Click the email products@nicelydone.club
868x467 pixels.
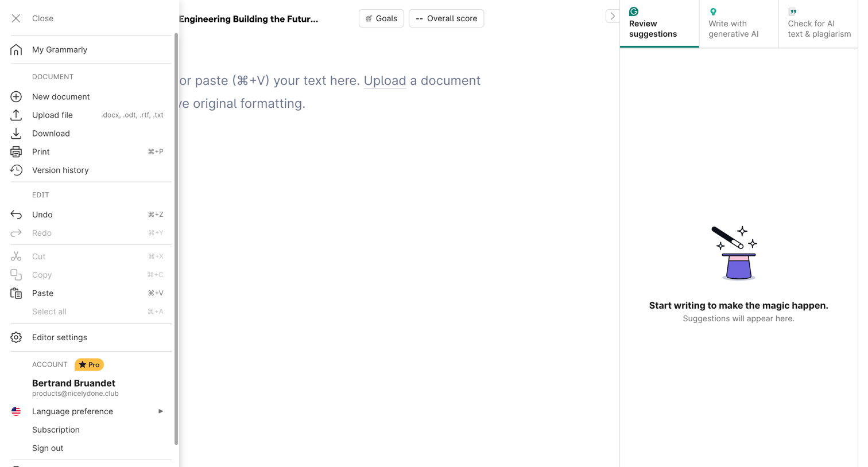click(75, 394)
